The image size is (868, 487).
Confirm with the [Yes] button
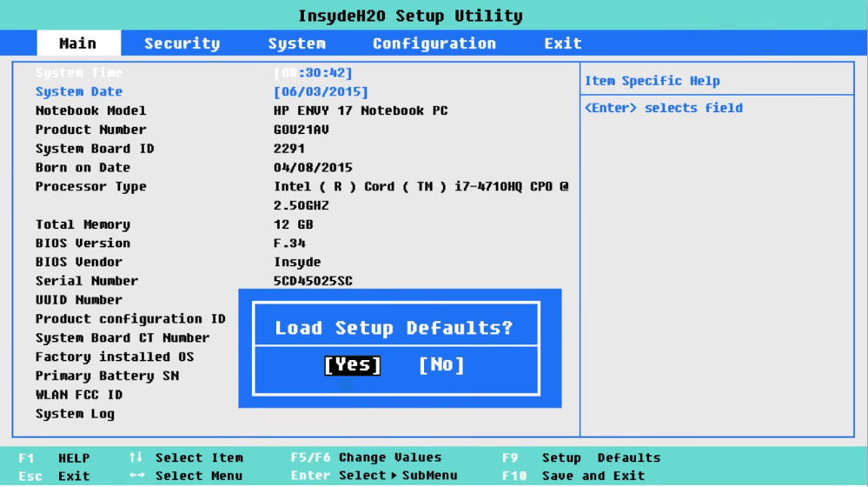pyautogui.click(x=353, y=364)
